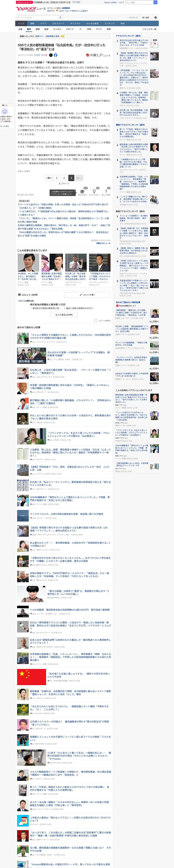
Task: Click the ログイン link in header
Action: click(x=51, y=11)
